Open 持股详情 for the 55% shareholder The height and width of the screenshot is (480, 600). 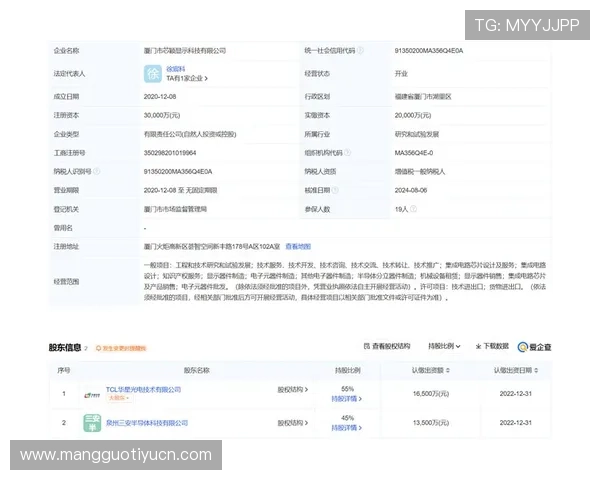pyautogui.click(x=347, y=399)
